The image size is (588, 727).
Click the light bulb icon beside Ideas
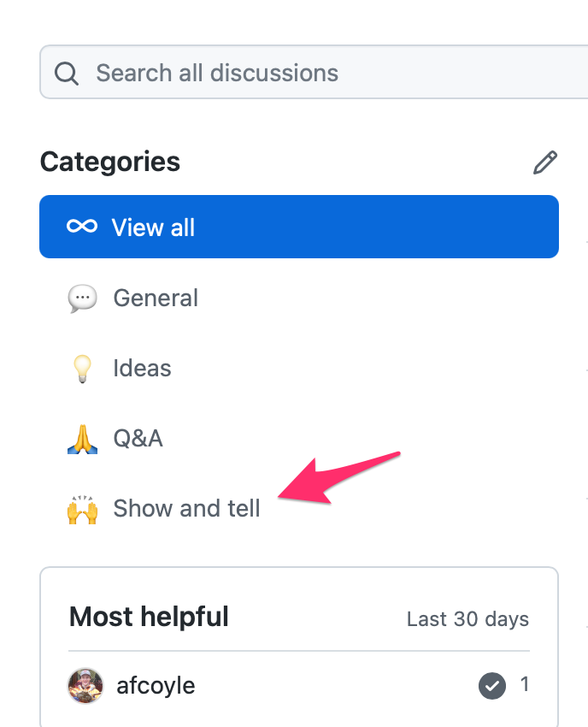point(83,369)
